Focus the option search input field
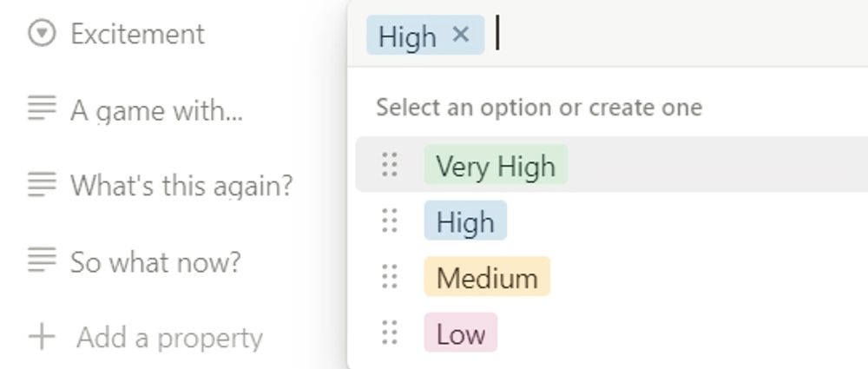Viewport: 868px width, 369px height. tap(677, 35)
